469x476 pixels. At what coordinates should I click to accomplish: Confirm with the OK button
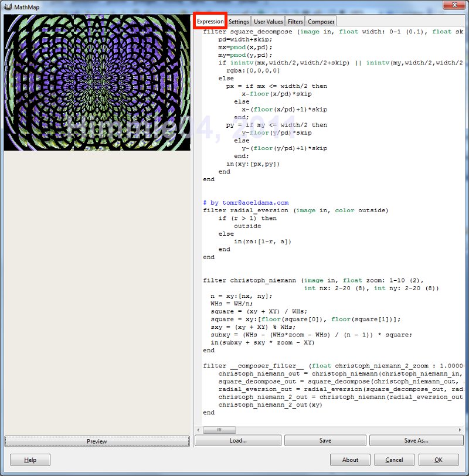[x=439, y=460]
